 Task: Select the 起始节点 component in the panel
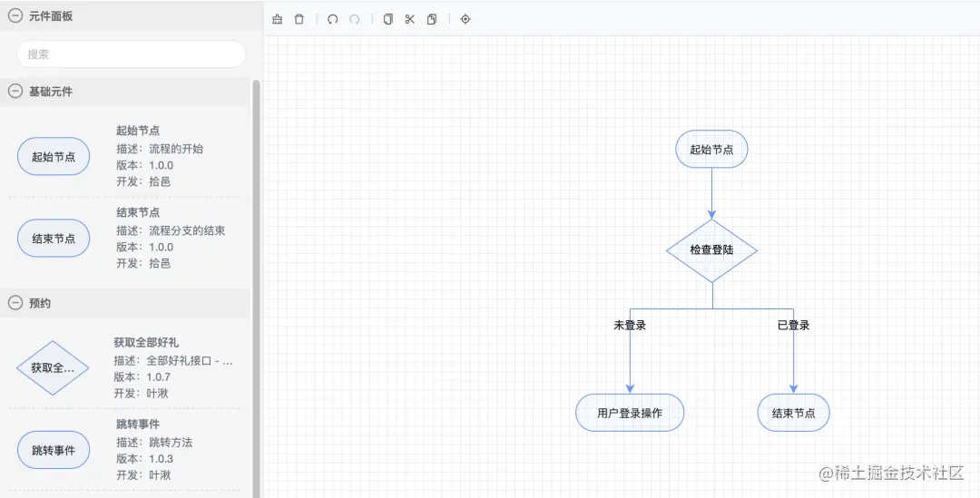point(54,157)
